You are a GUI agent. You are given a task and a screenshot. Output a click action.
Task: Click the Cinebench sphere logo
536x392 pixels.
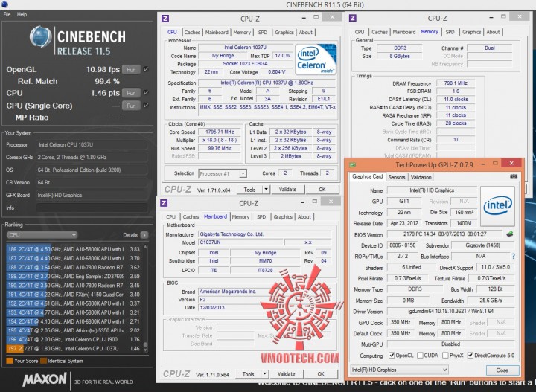tap(40, 37)
